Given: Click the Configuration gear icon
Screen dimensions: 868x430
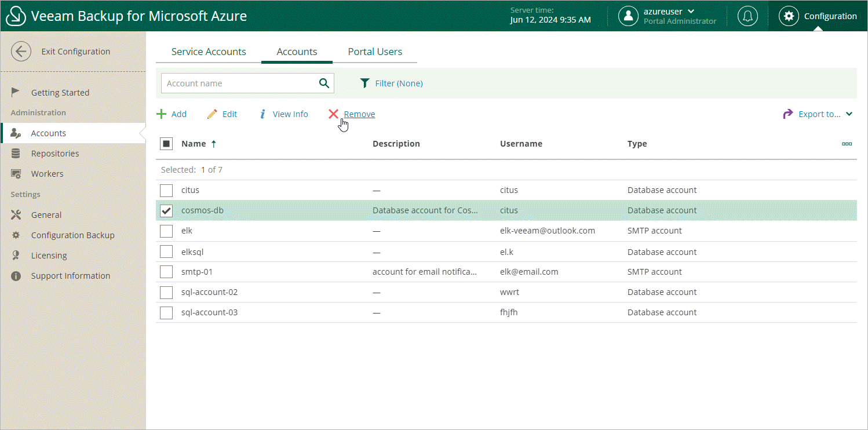Looking at the screenshot, I should tap(789, 16).
